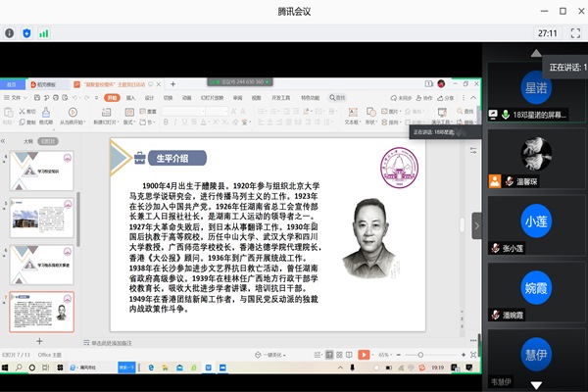Viewport: 588px width, 392px height.
Task: Select the 开始 ribbon tab
Action: [x=112, y=98]
